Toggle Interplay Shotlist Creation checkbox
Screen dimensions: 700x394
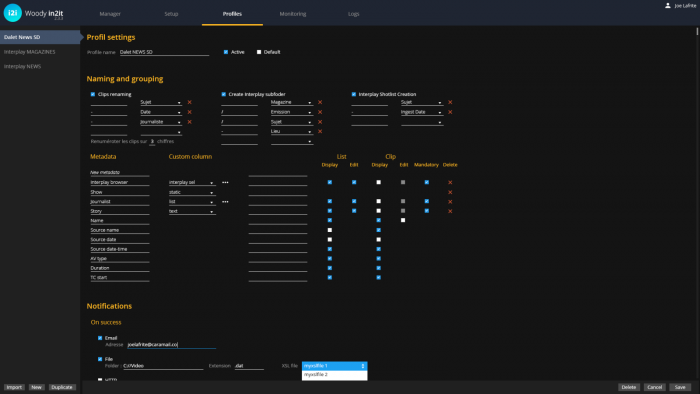[354, 94]
